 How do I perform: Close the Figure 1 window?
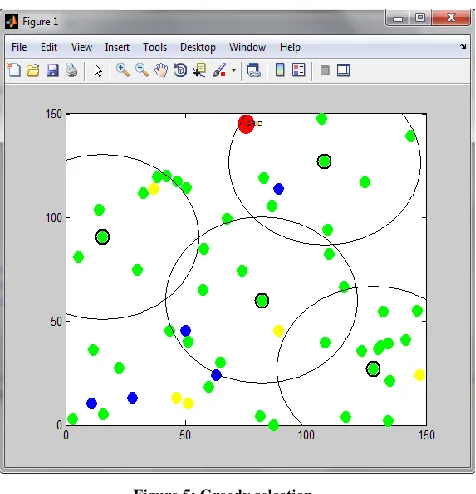(451, 18)
